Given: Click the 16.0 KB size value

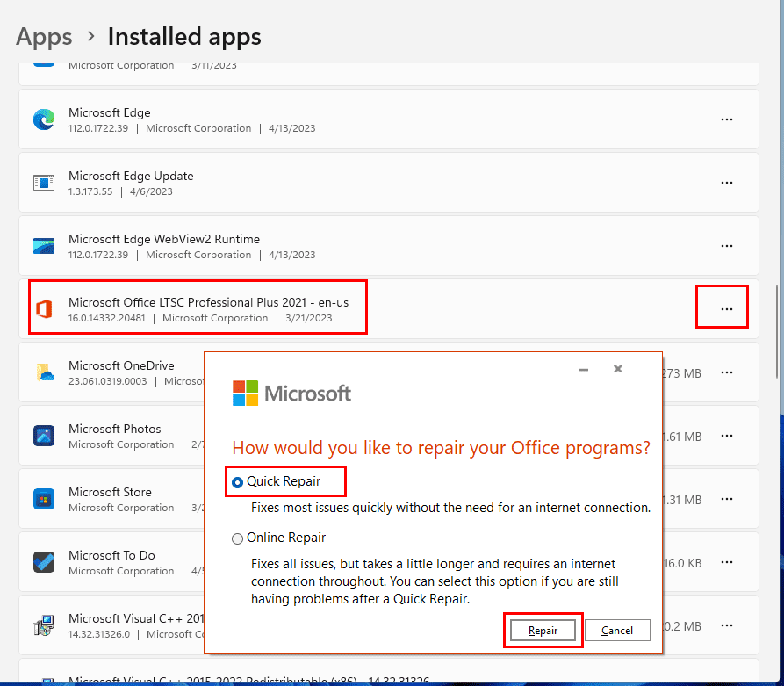Looking at the screenshot, I should click(x=682, y=563).
